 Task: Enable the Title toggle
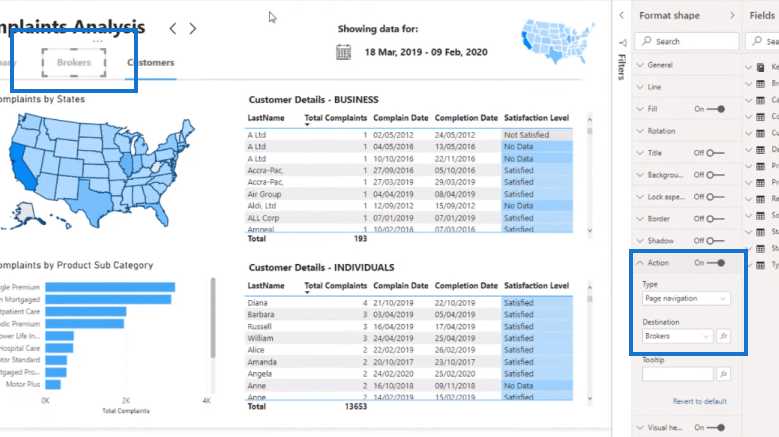716,153
